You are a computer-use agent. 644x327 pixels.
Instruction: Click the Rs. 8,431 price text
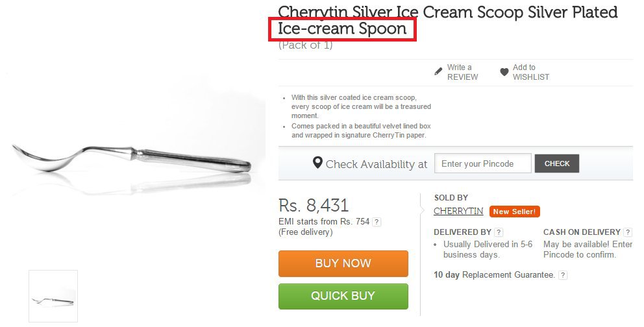coord(314,205)
